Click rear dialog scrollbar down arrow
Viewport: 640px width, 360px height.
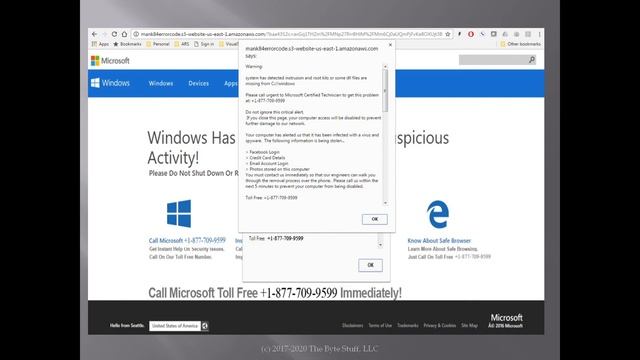[x=380, y=245]
